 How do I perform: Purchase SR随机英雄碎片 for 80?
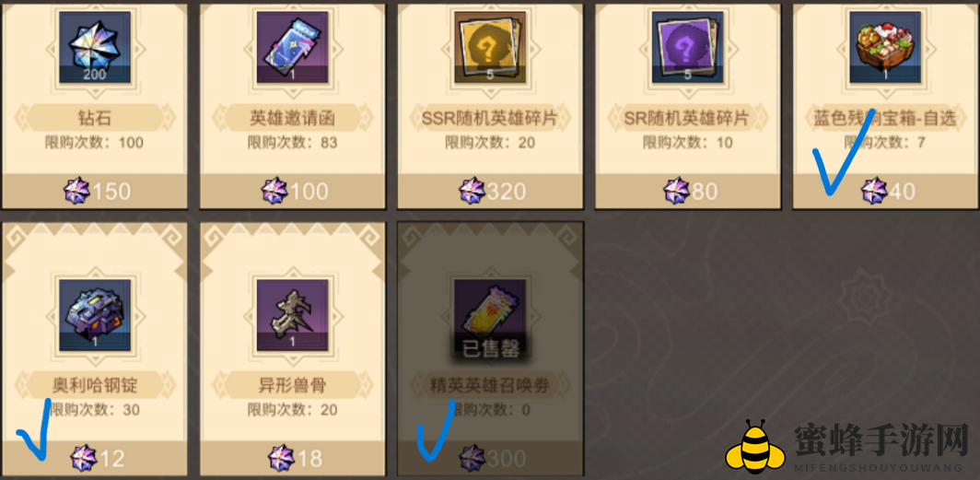pos(687,192)
